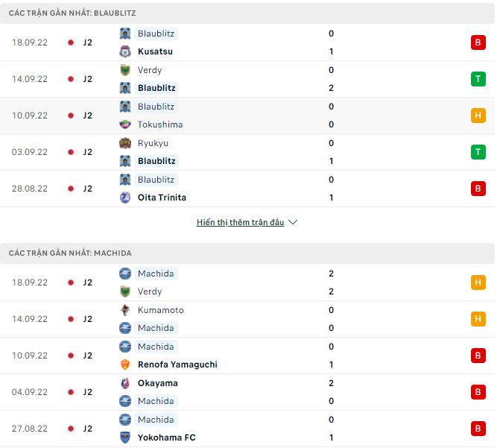
Task: Open J2 league label on 27.08.22 row
Action: pos(87,429)
